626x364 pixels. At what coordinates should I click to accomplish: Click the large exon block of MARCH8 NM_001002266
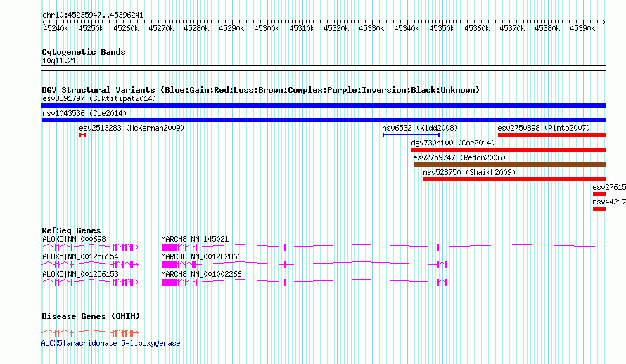pyautogui.click(x=170, y=282)
